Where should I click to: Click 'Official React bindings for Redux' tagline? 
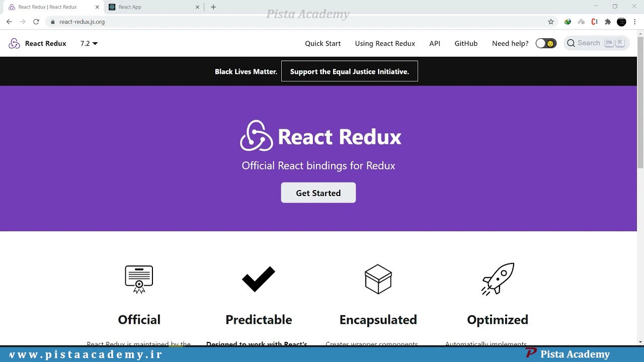point(318,165)
